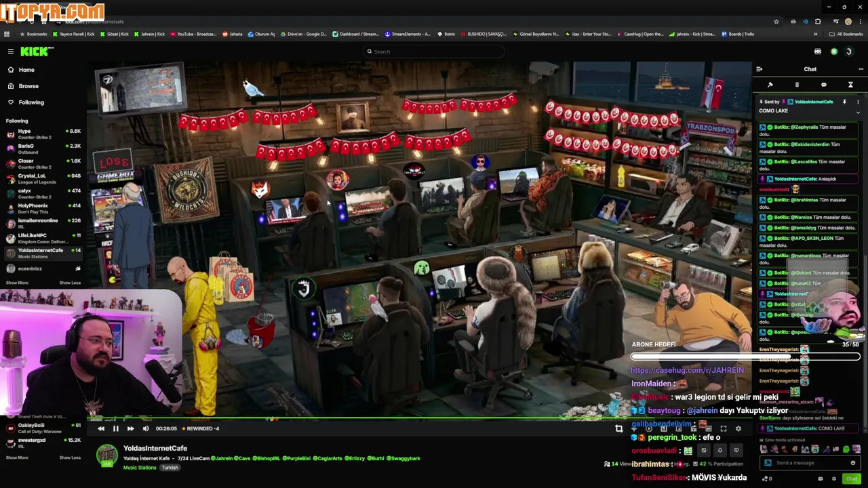
Task: Select ismailemreonline in Following list
Action: (x=42, y=223)
